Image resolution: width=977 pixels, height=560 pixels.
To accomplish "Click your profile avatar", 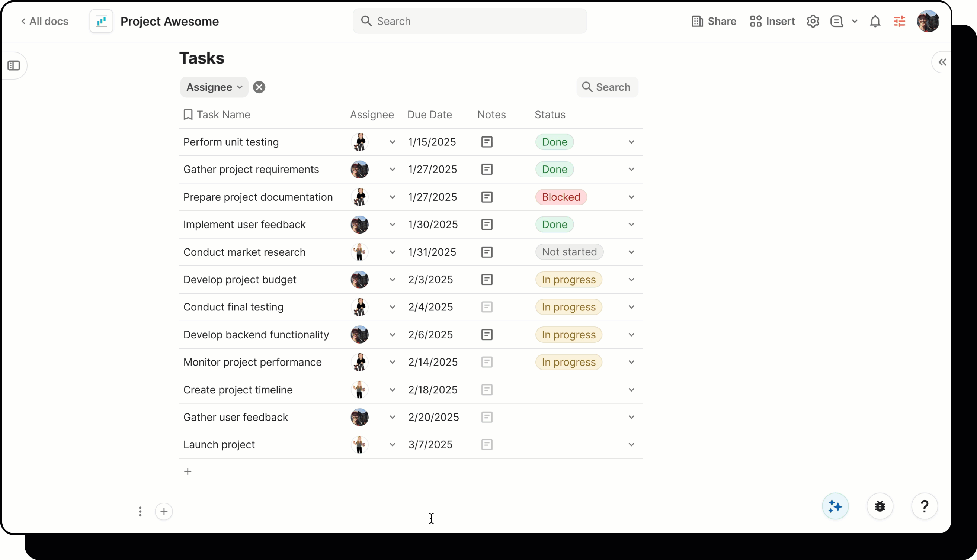I will coord(929,21).
